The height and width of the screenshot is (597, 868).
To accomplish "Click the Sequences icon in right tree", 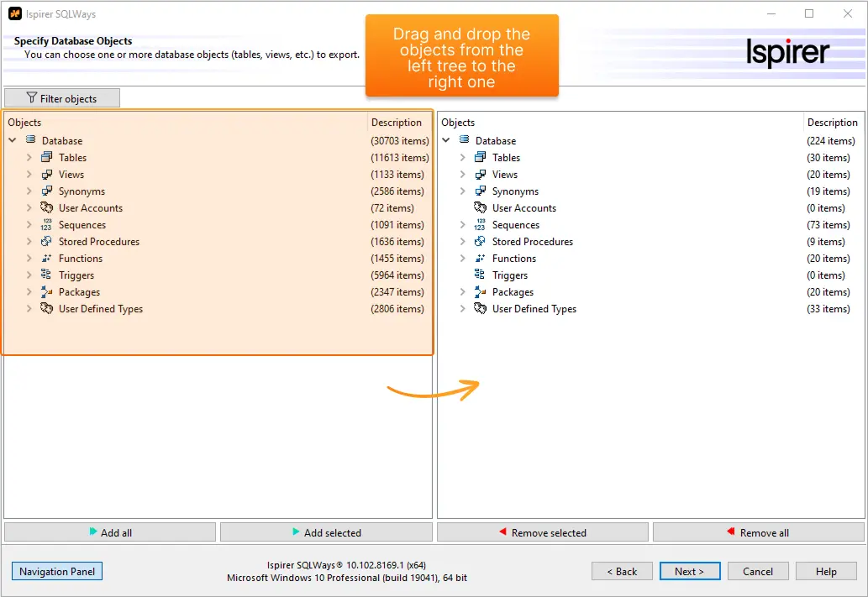I will tap(480, 225).
